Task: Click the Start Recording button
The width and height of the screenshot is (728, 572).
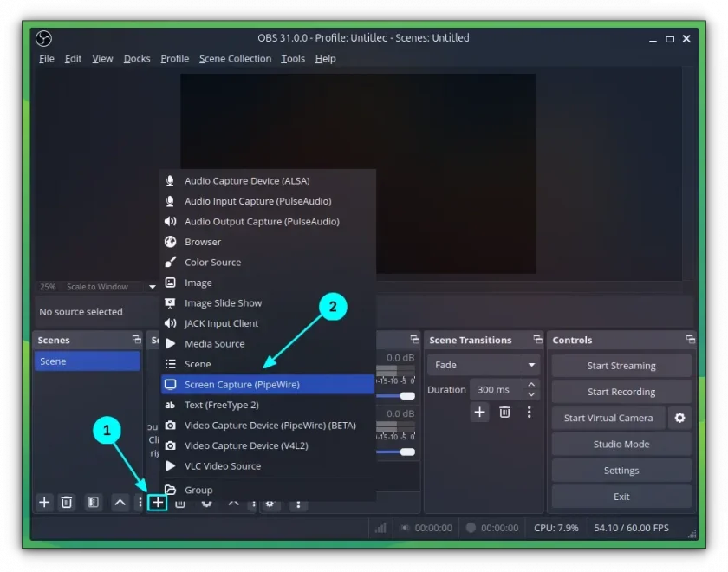Action: pyautogui.click(x=621, y=392)
